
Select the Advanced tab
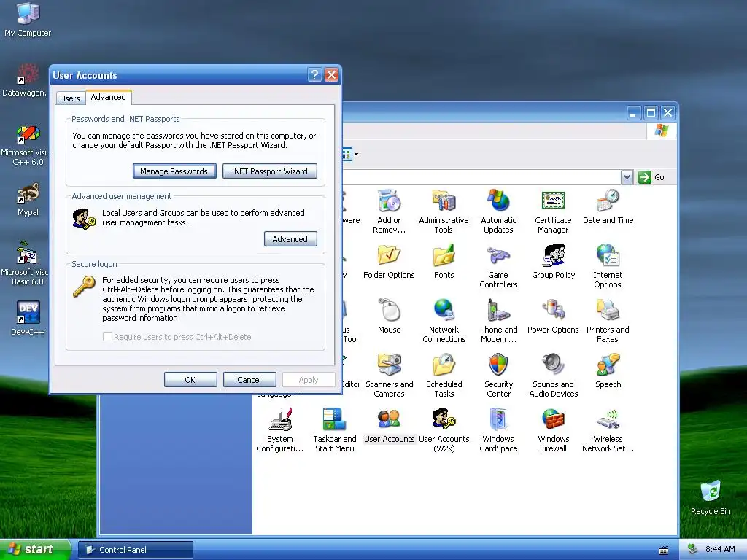click(x=108, y=97)
